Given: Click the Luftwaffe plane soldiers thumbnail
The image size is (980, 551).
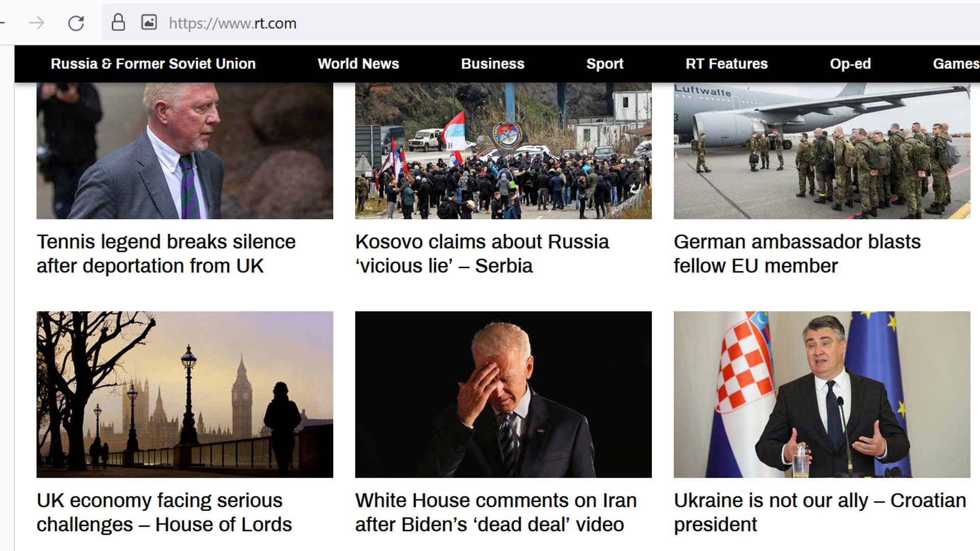Looking at the screenshot, I should coord(821,151).
